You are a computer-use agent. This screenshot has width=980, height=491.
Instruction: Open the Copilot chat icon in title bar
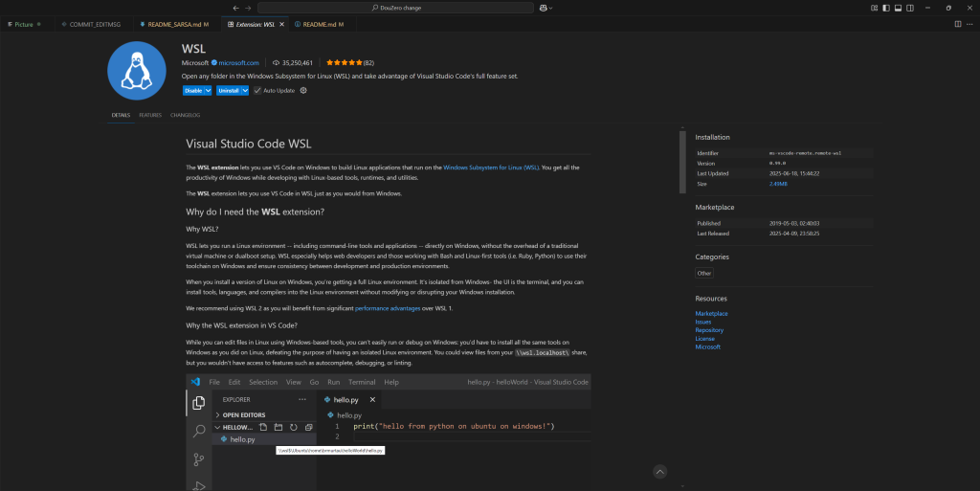[544, 8]
